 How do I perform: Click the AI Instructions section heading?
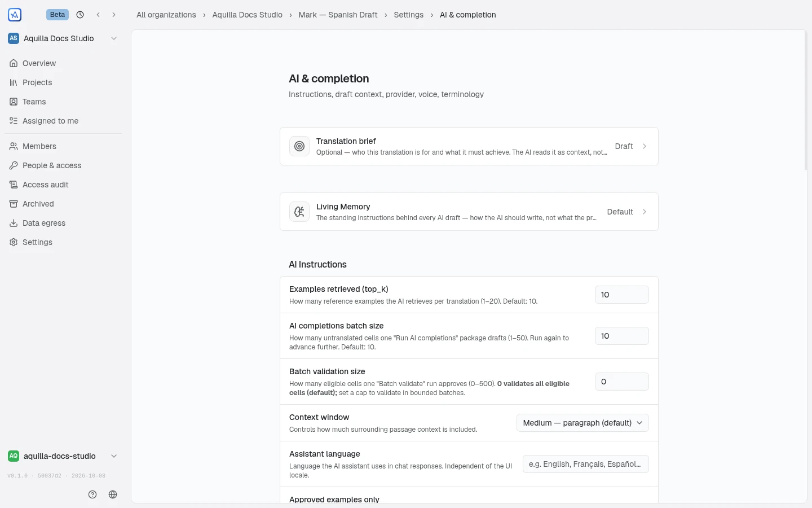(x=317, y=264)
